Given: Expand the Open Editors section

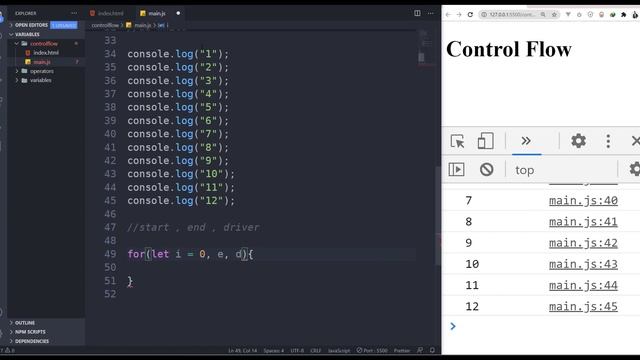Looking at the screenshot, I should pos(31,25).
